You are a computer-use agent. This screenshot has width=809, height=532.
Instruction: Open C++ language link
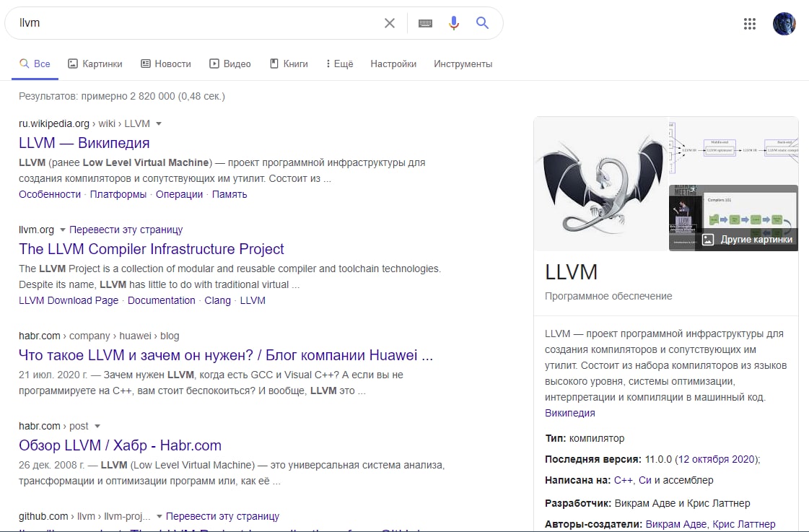(623, 481)
